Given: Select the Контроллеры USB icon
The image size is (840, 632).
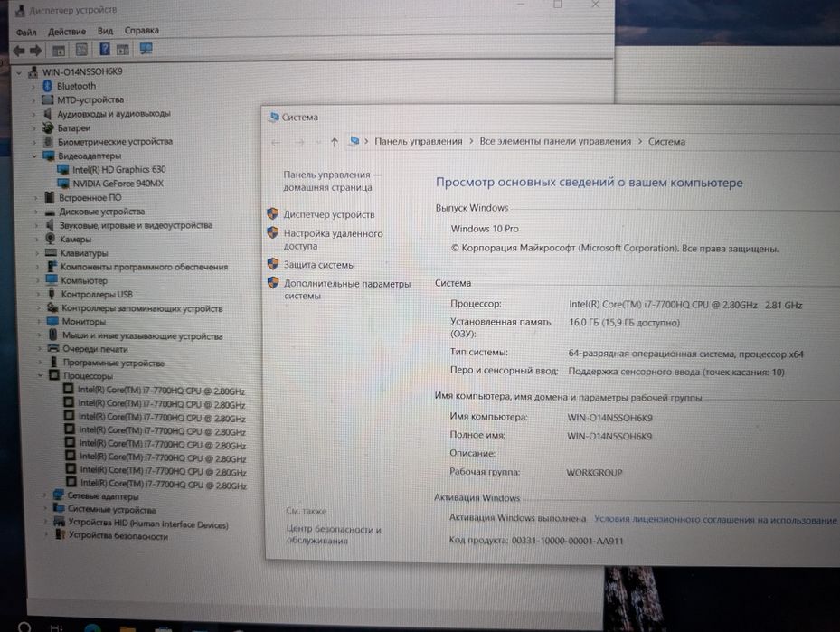Looking at the screenshot, I should pos(52,294).
